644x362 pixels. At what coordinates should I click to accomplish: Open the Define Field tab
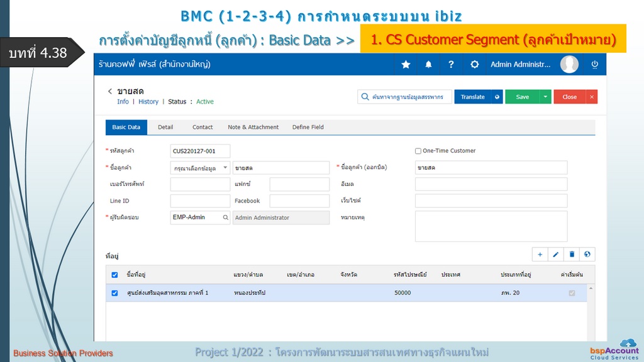click(308, 127)
